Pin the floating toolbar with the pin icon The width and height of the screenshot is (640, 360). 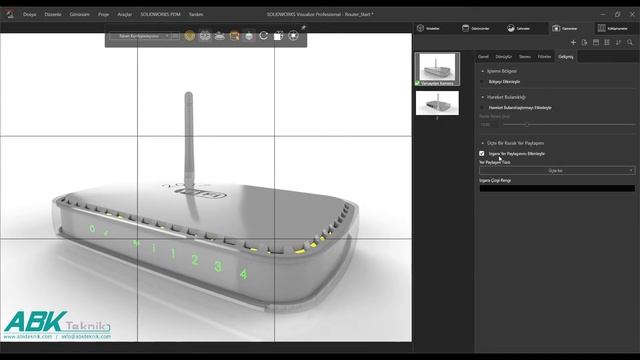303,27
